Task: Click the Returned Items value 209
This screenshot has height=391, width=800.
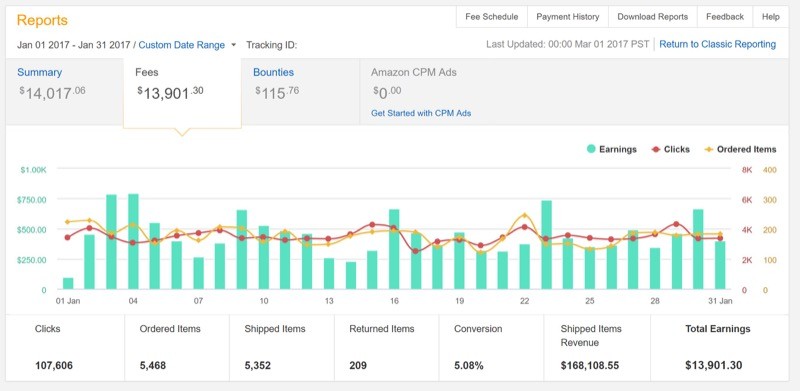Action: point(358,365)
